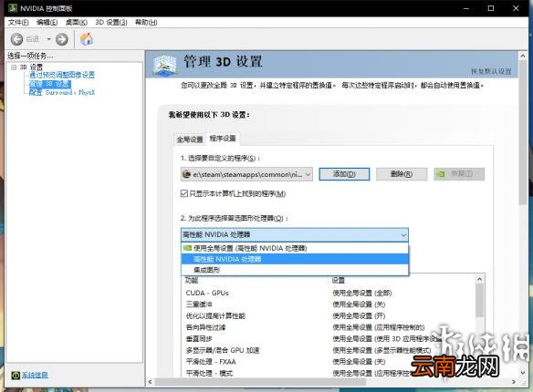Image resolution: width=533 pixels, height=392 pixels.
Task: Open the 桌面(K) menu
Action: pos(76,22)
